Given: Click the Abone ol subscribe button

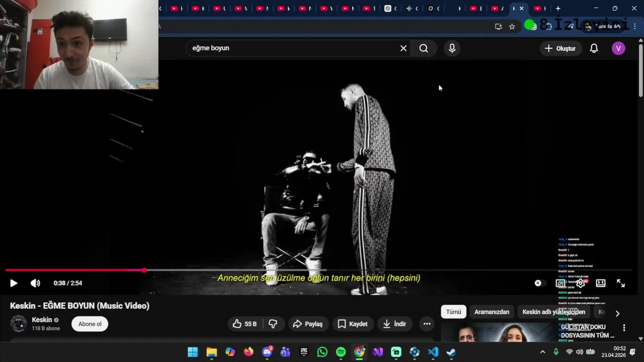Looking at the screenshot, I should (x=90, y=324).
